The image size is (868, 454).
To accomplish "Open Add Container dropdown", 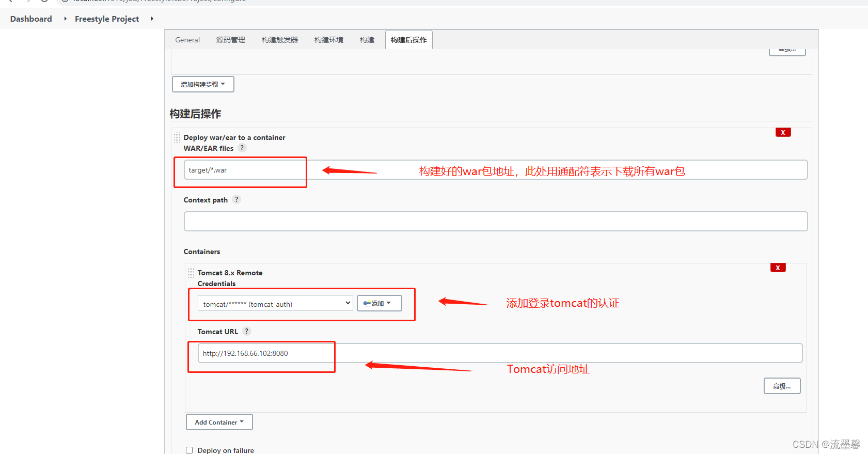I will pyautogui.click(x=219, y=422).
